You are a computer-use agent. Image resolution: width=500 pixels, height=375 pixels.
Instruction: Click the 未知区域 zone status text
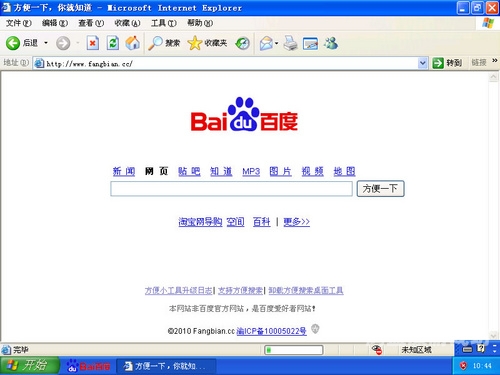click(x=416, y=350)
